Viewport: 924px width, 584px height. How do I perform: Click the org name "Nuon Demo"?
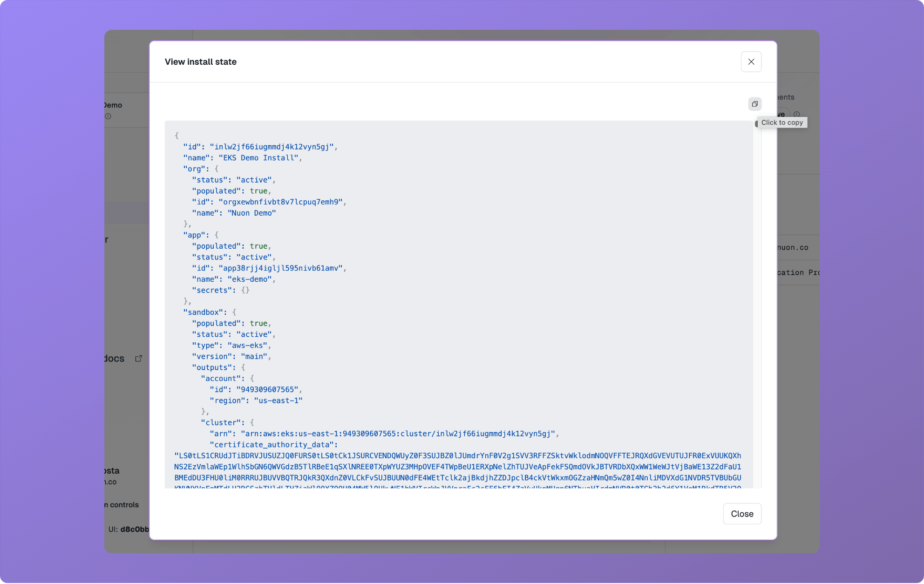251,213
